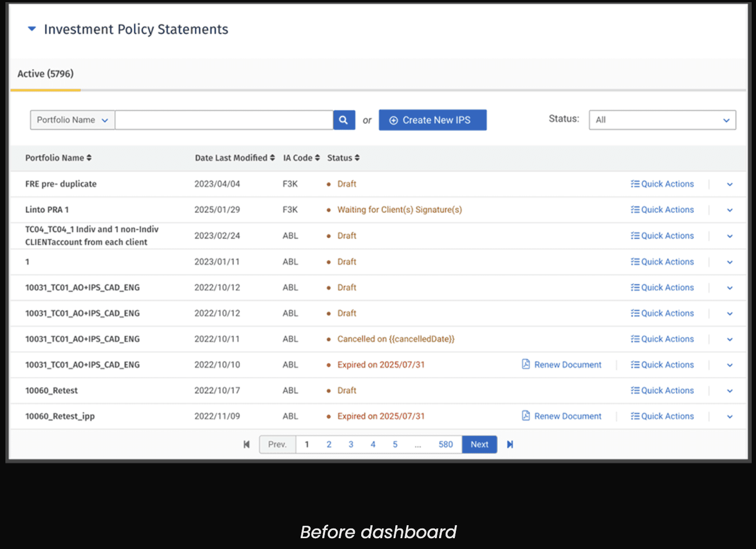Renew Document for 10031_TC01 Expired row
The image size is (756, 549).
point(561,365)
